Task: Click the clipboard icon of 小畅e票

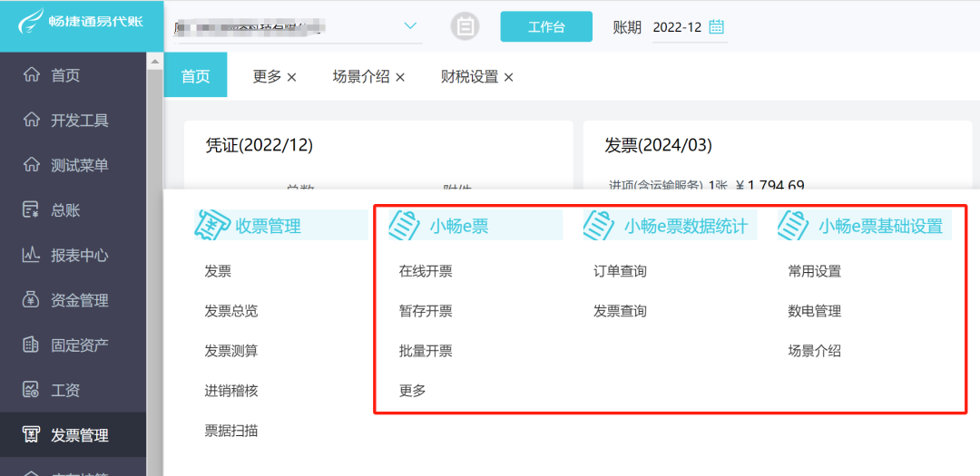Action: (405, 225)
